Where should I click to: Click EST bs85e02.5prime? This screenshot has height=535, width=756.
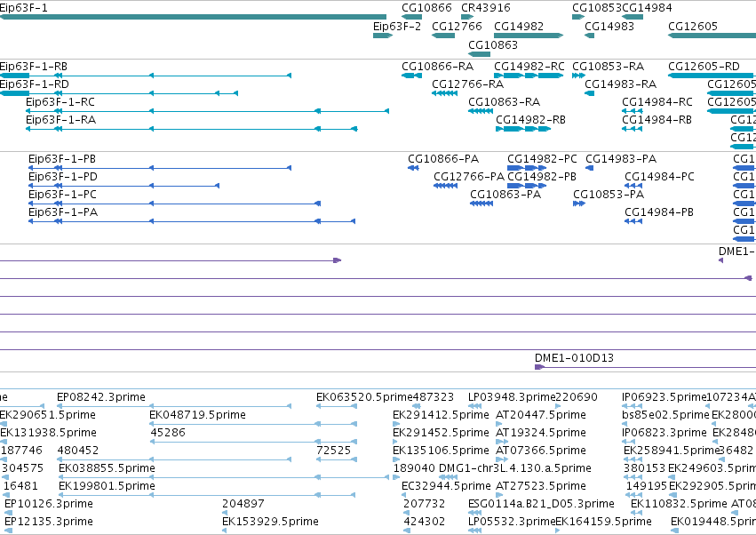click(x=666, y=415)
